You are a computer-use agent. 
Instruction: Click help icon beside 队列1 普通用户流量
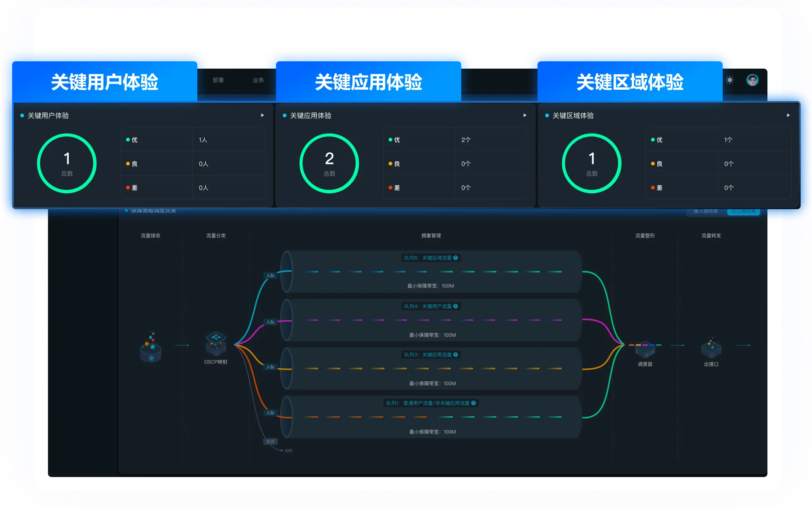tap(473, 403)
